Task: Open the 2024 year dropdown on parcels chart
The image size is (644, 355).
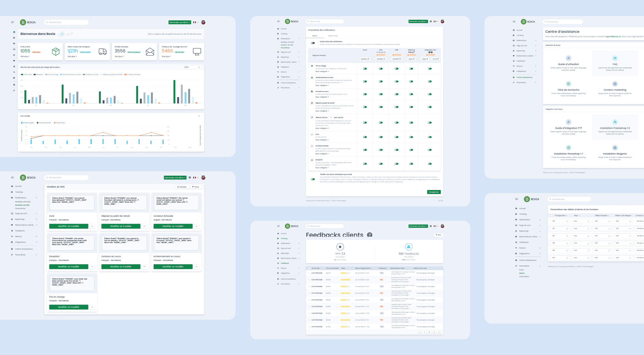Action: tap(192, 67)
